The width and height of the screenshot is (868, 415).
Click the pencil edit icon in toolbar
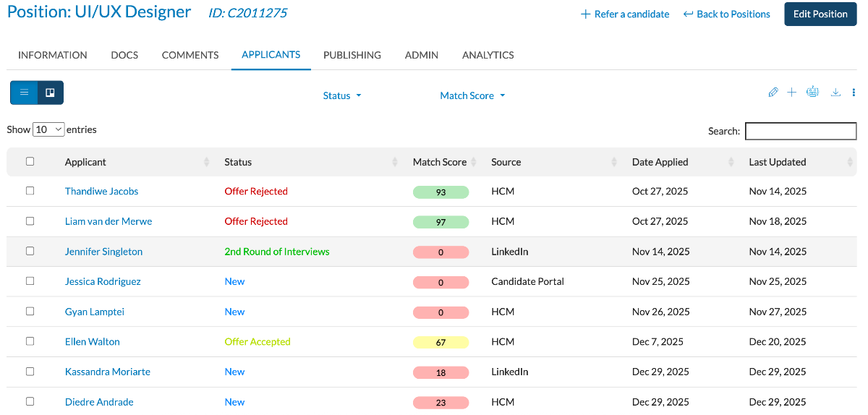pyautogui.click(x=773, y=92)
